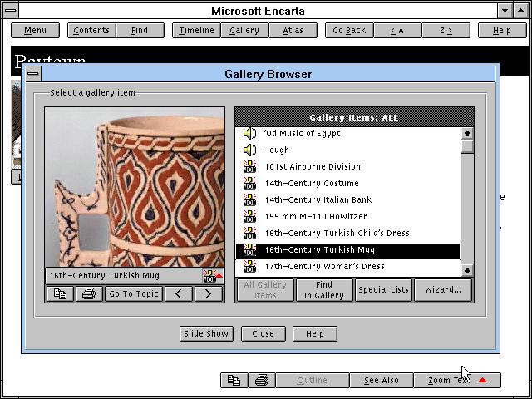Click camera icon for 14th-Century Italian Bank
Viewport: 532px width, 399px height.
point(250,199)
